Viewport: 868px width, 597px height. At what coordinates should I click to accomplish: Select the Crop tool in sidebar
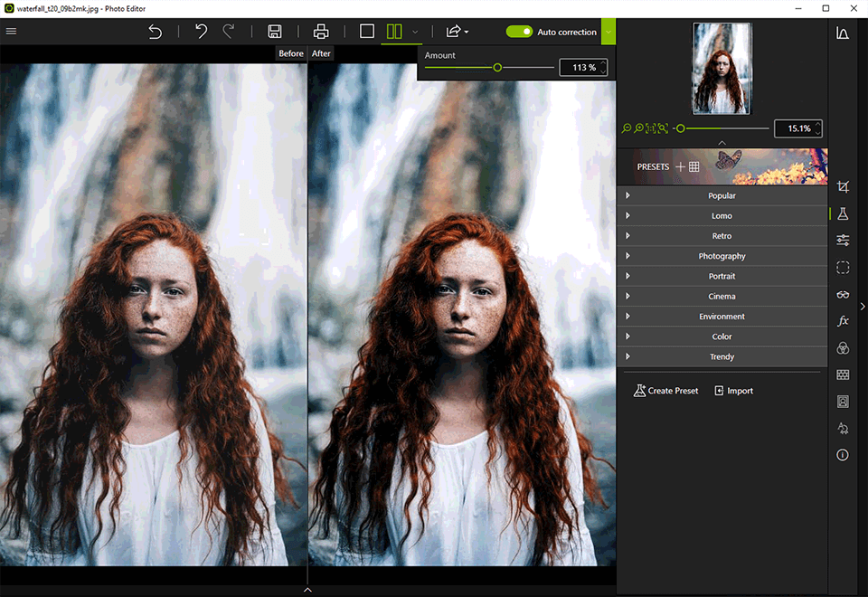coord(843,187)
